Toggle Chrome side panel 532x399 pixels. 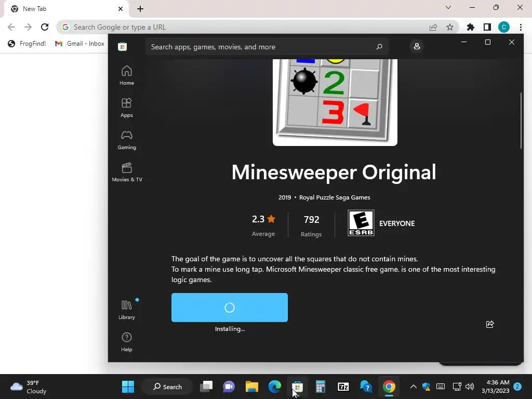coord(487,27)
